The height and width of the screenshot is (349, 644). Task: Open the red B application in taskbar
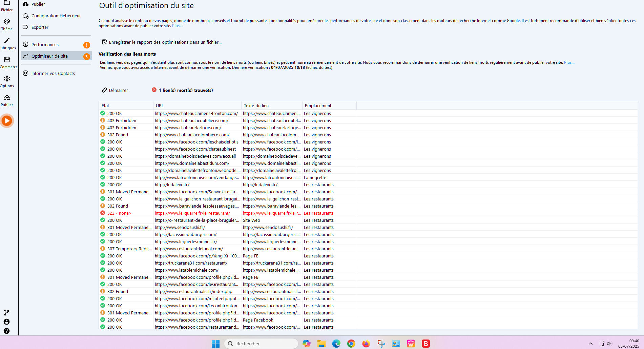426,344
